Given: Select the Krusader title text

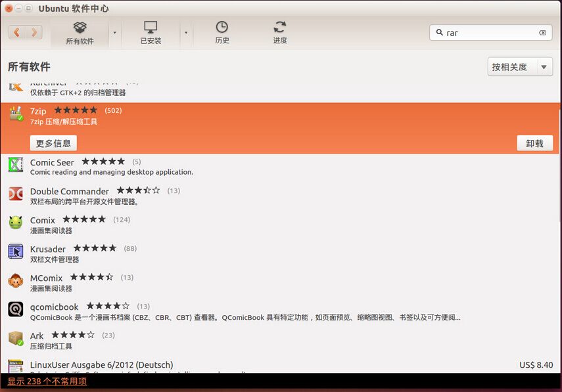Looking at the screenshot, I should pyautogui.click(x=48, y=249).
